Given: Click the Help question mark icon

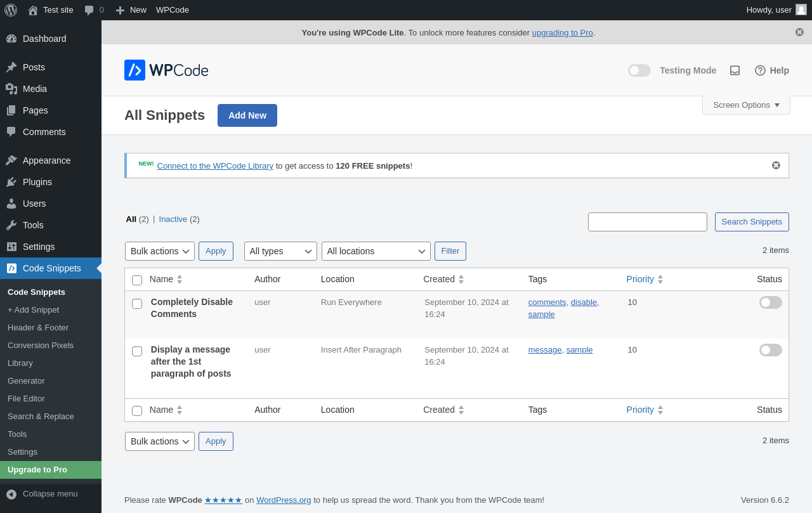Looking at the screenshot, I should click(x=760, y=70).
